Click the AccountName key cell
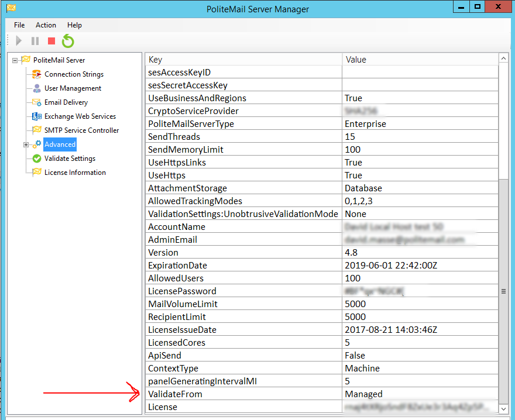The image size is (515, 420). tap(243, 226)
